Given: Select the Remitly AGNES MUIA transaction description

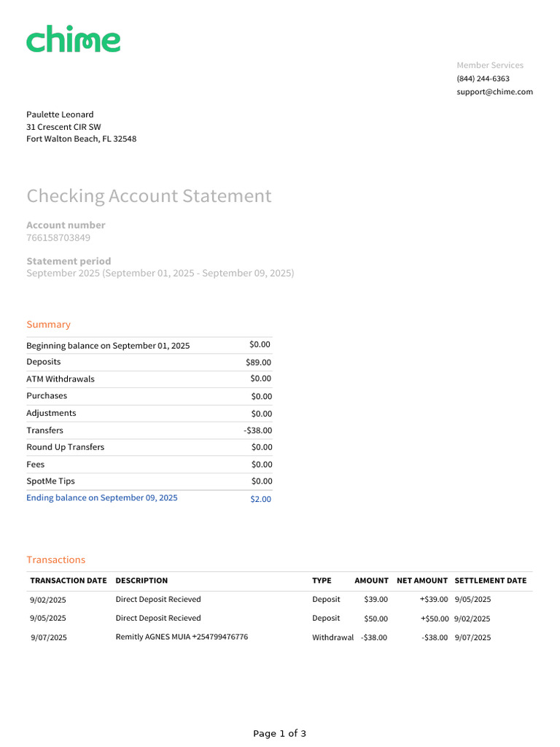Looking at the screenshot, I should pyautogui.click(x=182, y=637).
